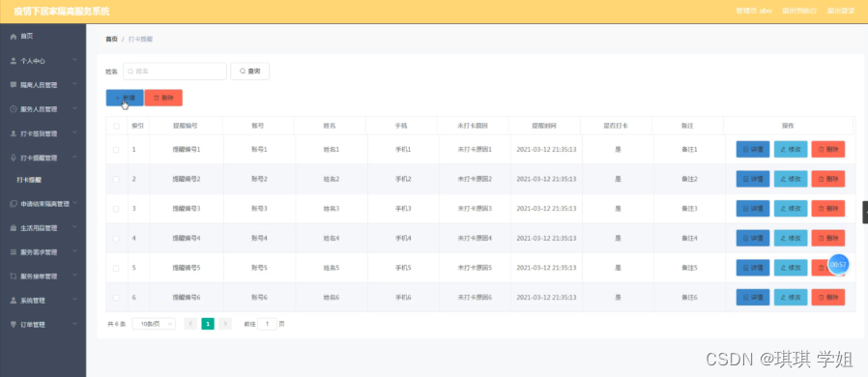Click 删除 for row 提醒编号2

827,179
